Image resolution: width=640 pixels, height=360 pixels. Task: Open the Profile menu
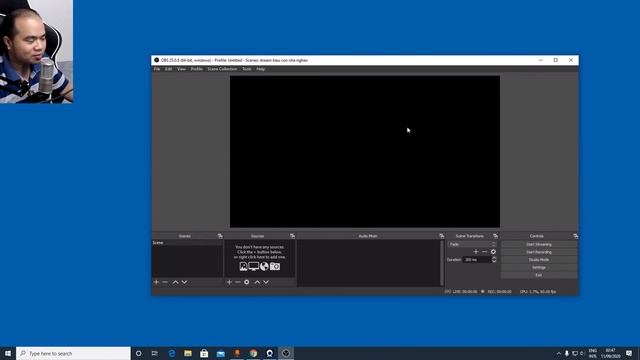(x=196, y=69)
